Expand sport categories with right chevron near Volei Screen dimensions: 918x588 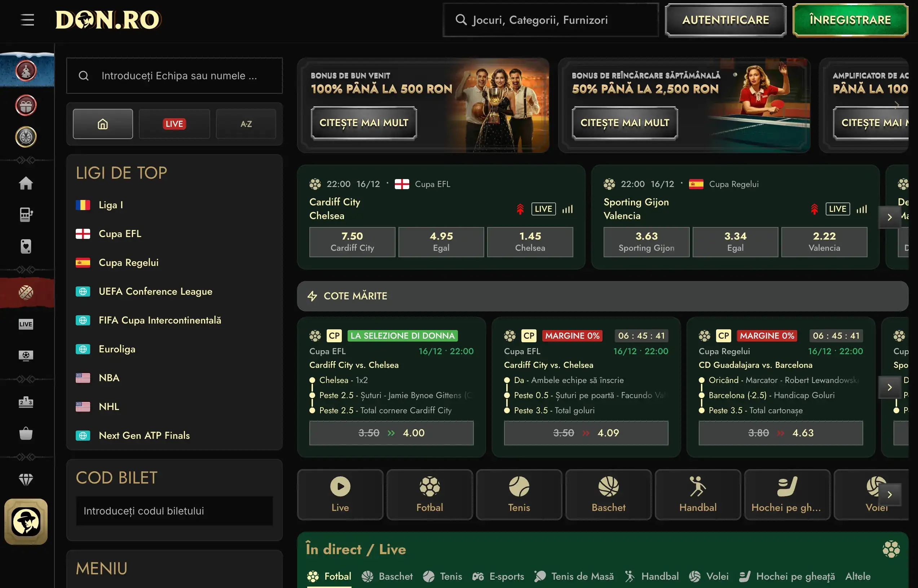pos(890,494)
